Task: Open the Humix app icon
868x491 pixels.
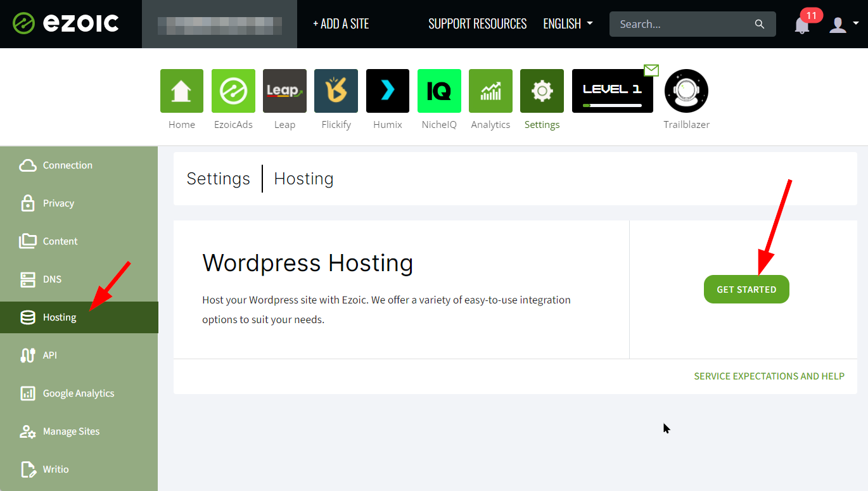Action: click(x=388, y=91)
